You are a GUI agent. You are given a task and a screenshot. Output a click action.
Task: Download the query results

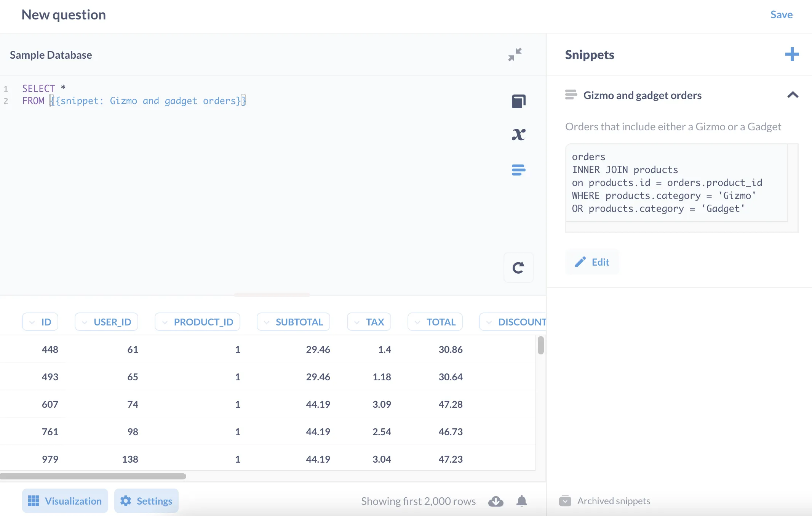click(496, 501)
